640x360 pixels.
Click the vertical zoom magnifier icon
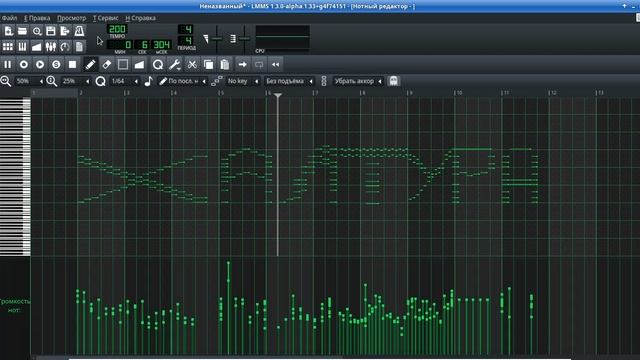(x=51, y=81)
